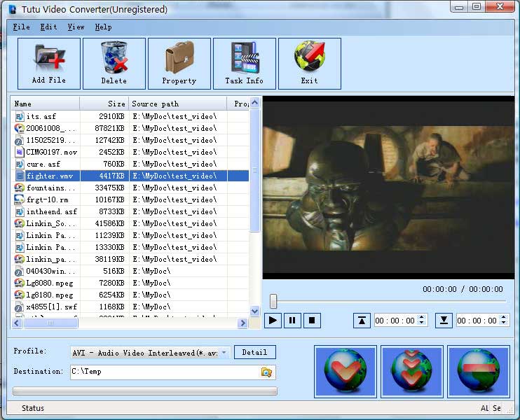
Task: Expand the Profile format dropdown
Action: [224, 352]
